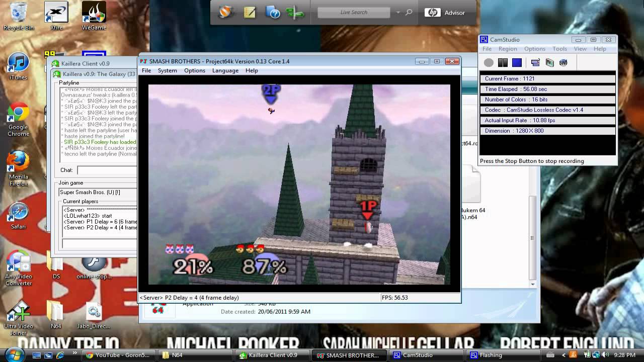Open CamStudio Help menu

click(x=600, y=49)
